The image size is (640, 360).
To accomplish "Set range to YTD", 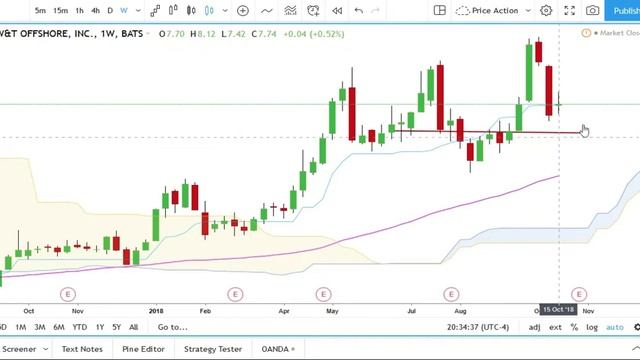I will tap(80, 327).
